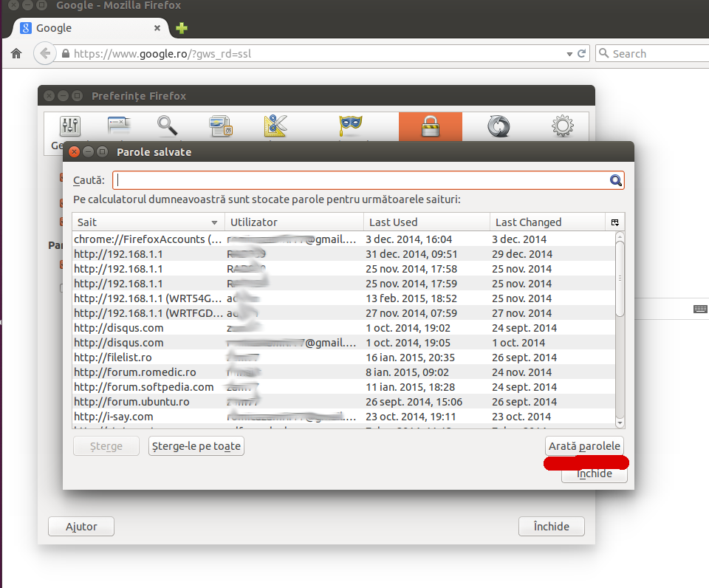
Task: Select the http://filelist.ro row
Action: click(343, 358)
